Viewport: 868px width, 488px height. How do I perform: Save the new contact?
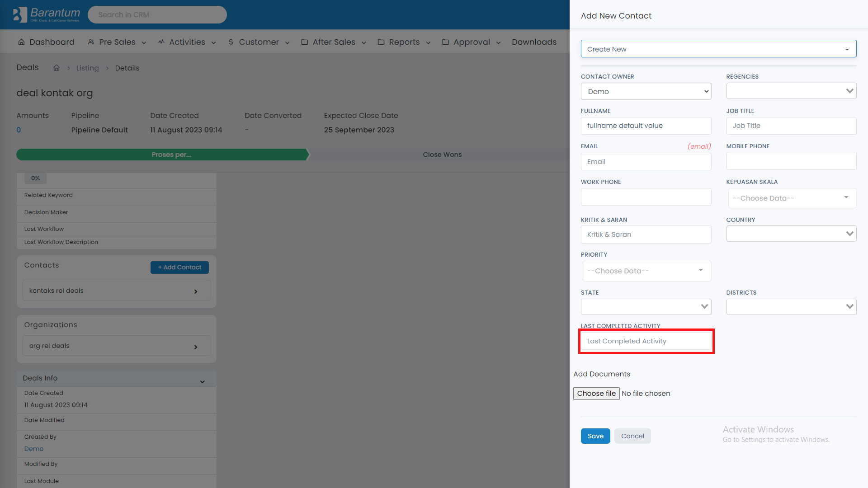[x=595, y=436]
